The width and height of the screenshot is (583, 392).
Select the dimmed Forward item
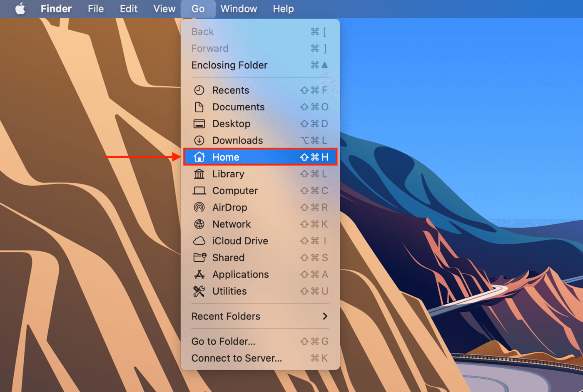tap(260, 48)
